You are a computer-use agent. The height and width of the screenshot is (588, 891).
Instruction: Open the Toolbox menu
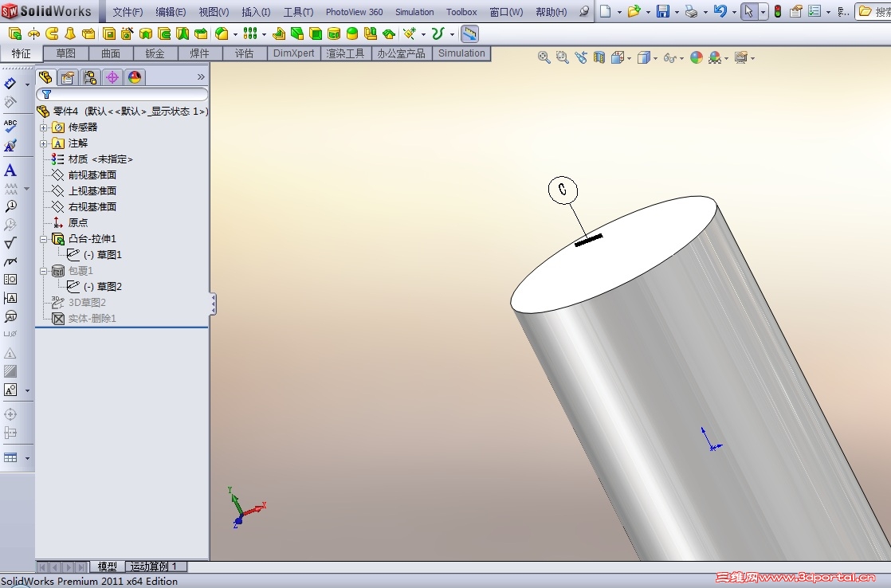click(461, 12)
